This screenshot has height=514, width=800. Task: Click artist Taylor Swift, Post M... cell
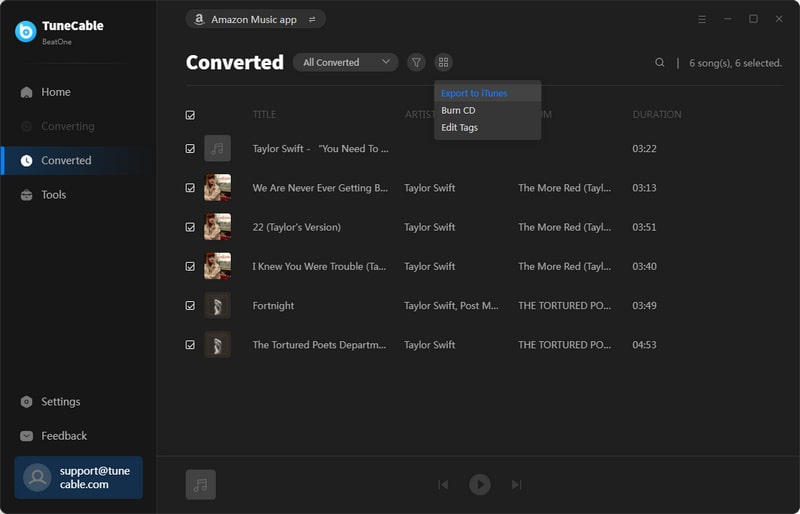point(452,306)
